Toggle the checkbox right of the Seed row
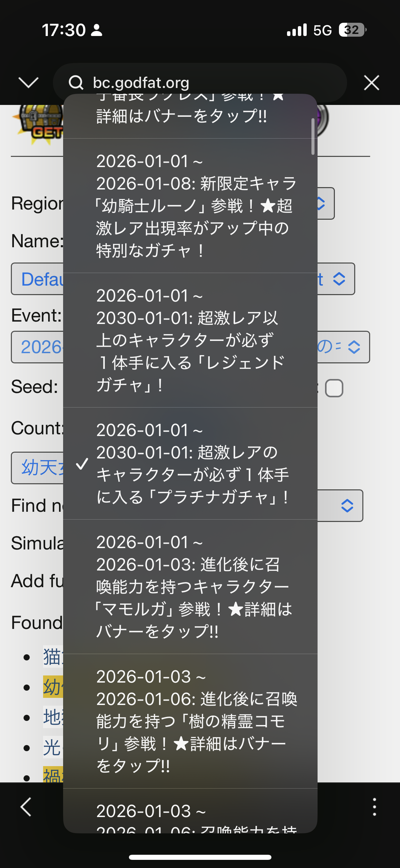The image size is (400, 868). click(334, 388)
